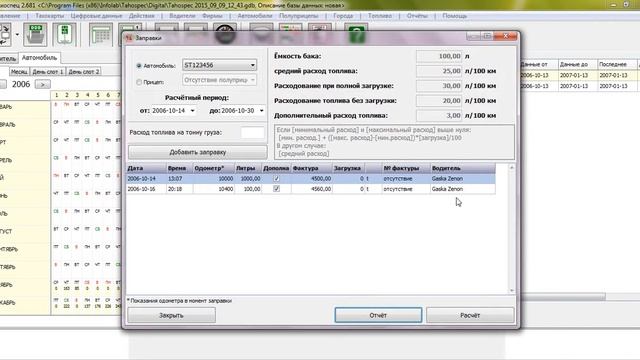This screenshot has width=640, height=360.
Task: Switch to the Месяц tab
Action: point(19,72)
